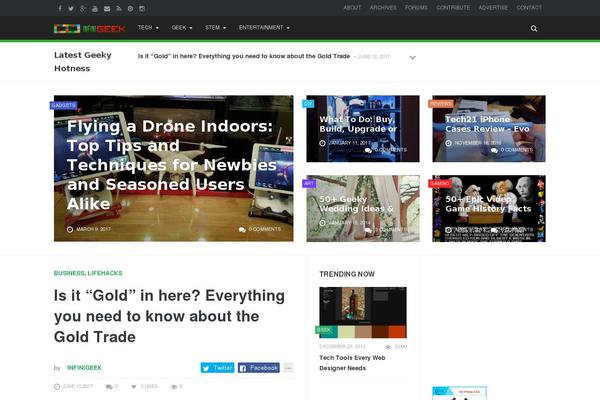Click the Geek tag on trending thumbnail
The width and height of the screenshot is (600, 400).
pyautogui.click(x=324, y=330)
